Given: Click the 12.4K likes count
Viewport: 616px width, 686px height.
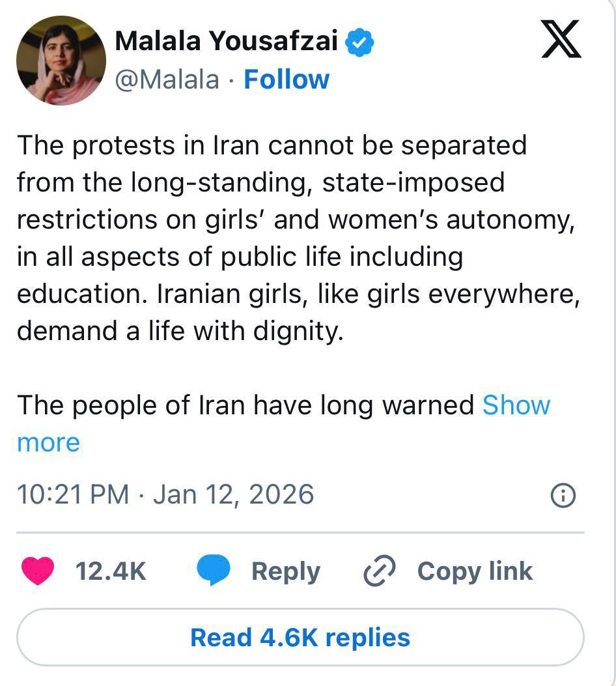Looking at the screenshot, I should tap(111, 571).
